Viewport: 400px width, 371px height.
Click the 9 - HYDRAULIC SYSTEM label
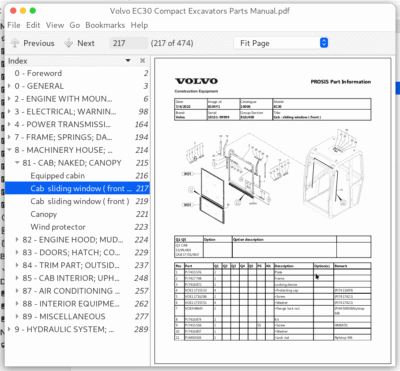64,329
